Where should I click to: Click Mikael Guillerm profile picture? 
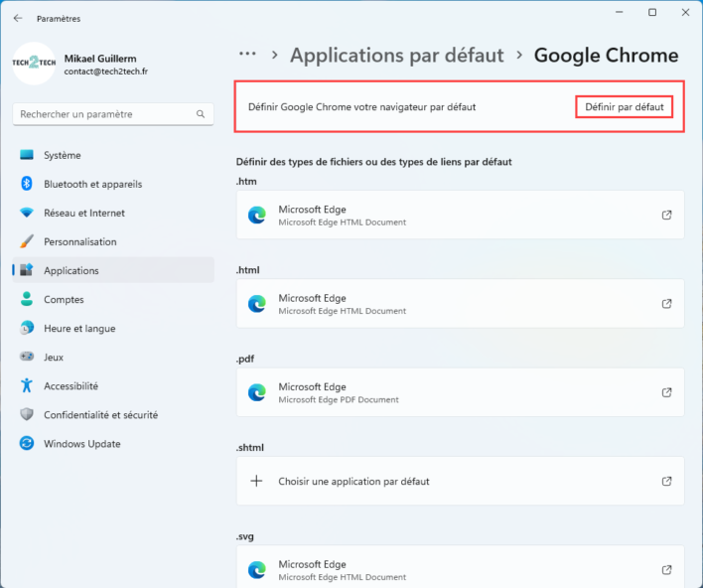point(35,63)
